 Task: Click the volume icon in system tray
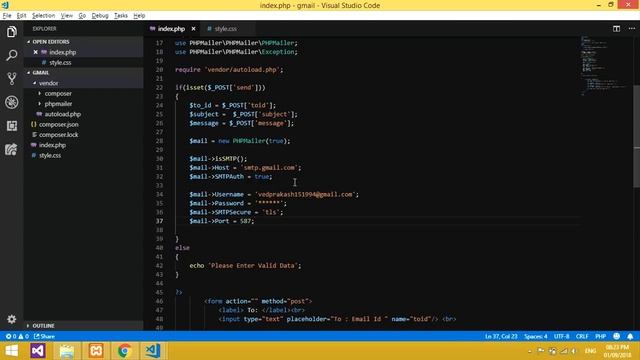click(x=574, y=351)
